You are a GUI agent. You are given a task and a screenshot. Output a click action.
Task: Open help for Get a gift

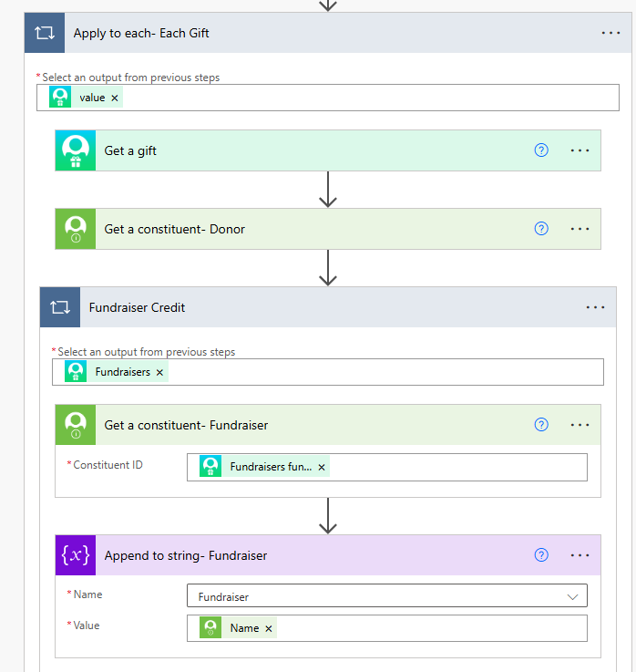point(541,150)
